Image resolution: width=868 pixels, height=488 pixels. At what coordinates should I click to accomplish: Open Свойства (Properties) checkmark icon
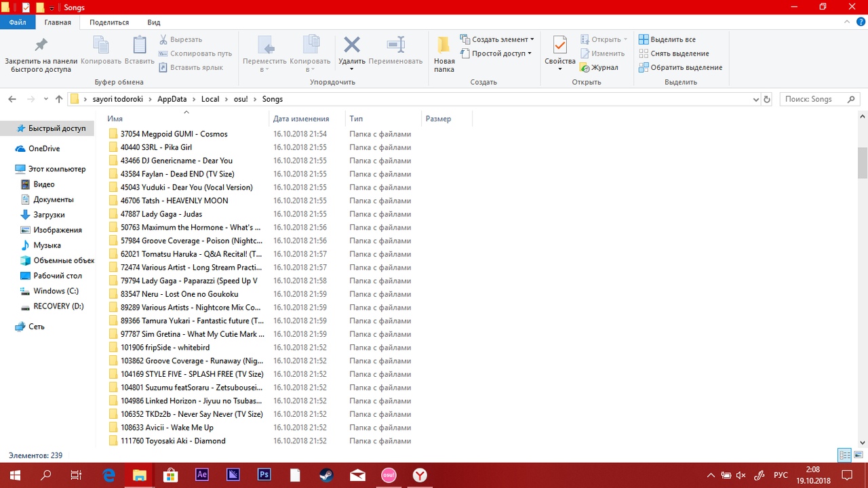tap(559, 45)
